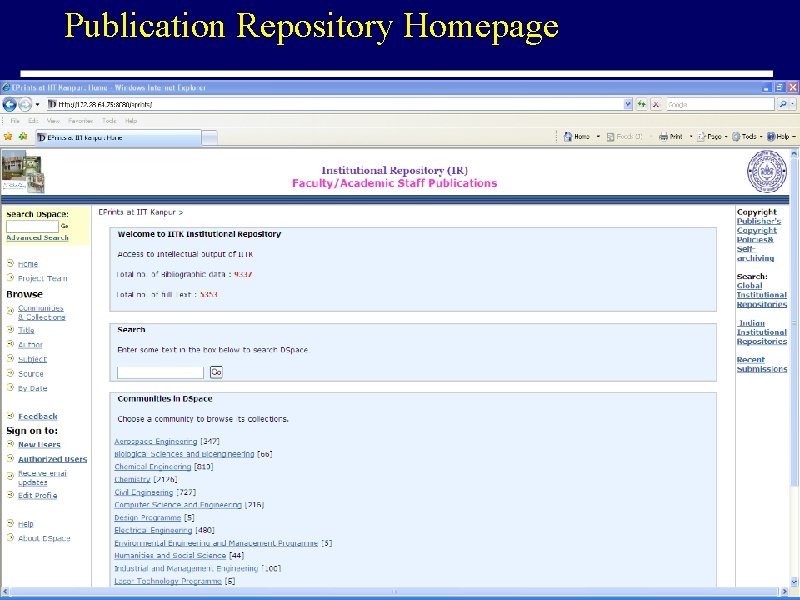Open Recent Submissions link
This screenshot has width=800, height=600.
[x=762, y=364]
